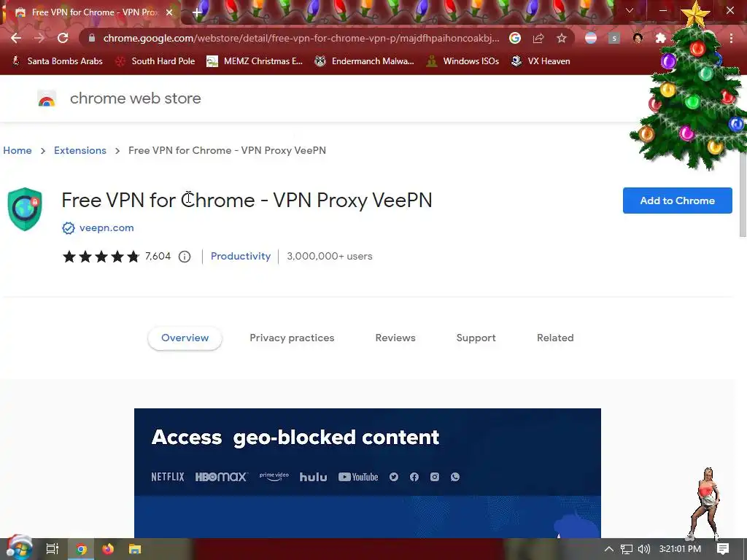Switch to the Reviews tab

(395, 338)
